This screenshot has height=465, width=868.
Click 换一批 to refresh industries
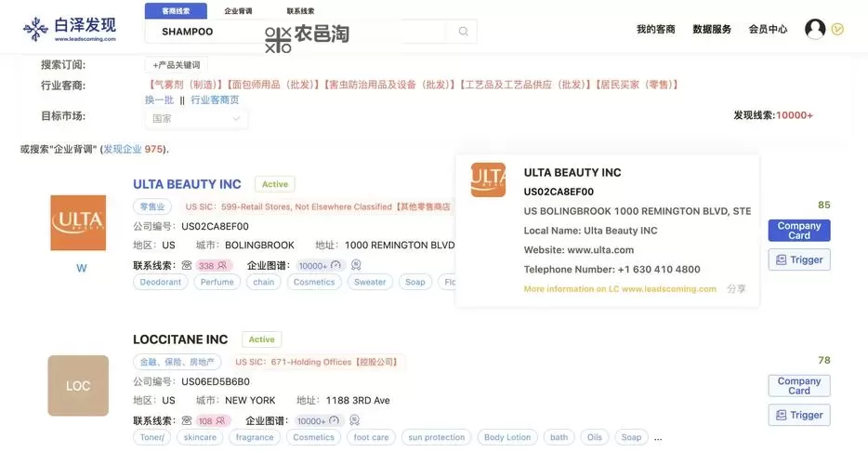pos(160,100)
